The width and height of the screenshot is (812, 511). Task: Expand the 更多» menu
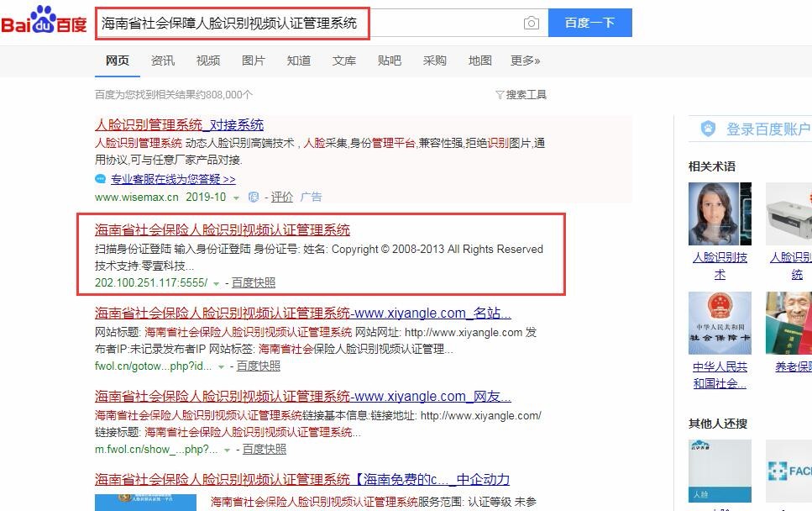pos(525,61)
